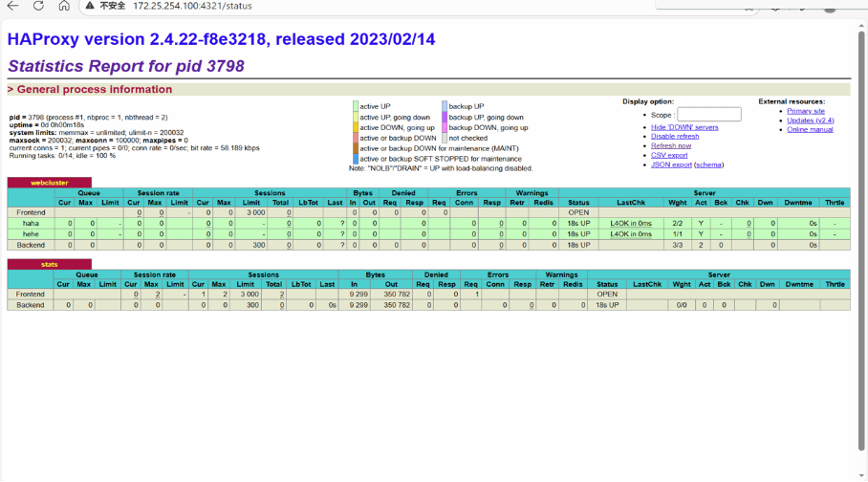Click the Refresh now link
The image size is (868, 482).
[671, 145]
